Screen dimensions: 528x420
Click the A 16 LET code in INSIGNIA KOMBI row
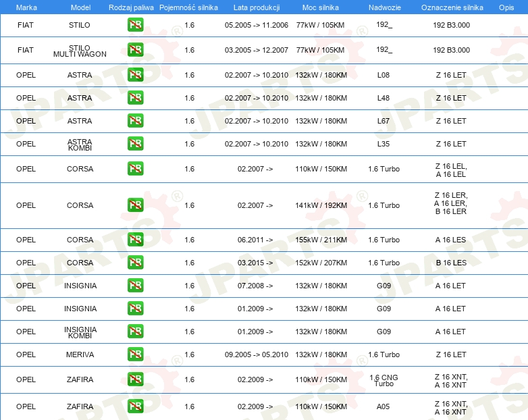point(450,332)
